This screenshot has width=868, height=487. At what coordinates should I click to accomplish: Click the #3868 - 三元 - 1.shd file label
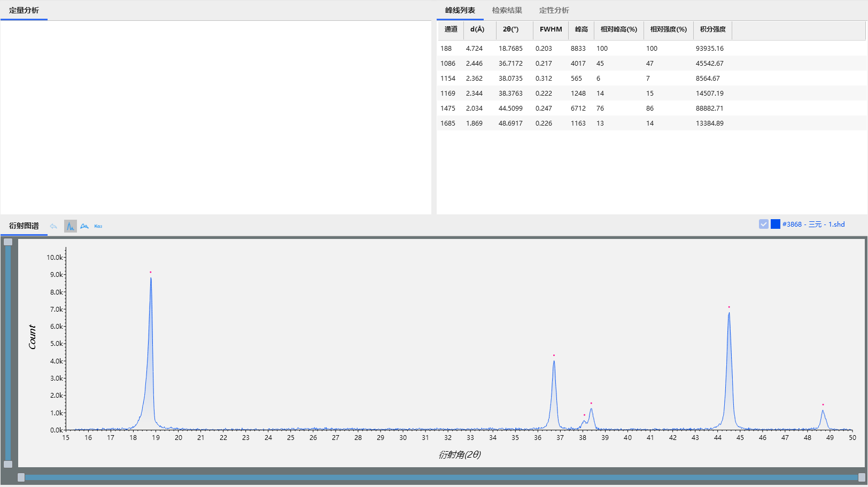[x=813, y=225]
